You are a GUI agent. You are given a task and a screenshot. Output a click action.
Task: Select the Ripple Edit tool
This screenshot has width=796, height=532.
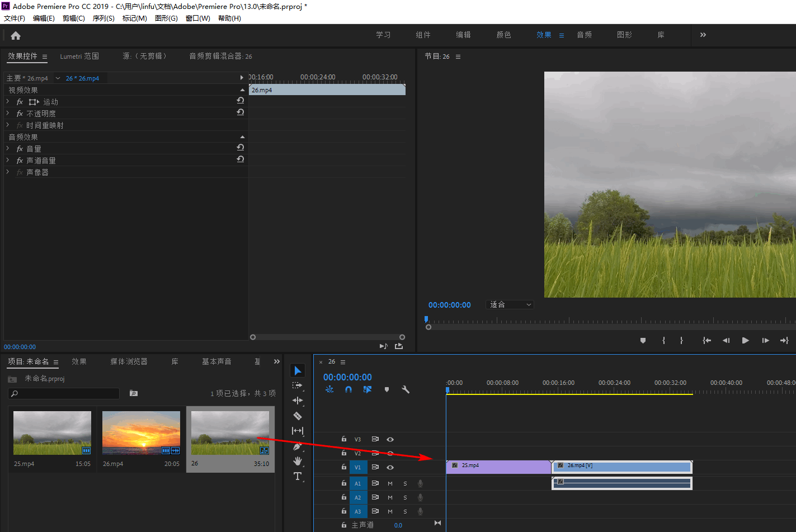[x=298, y=401]
